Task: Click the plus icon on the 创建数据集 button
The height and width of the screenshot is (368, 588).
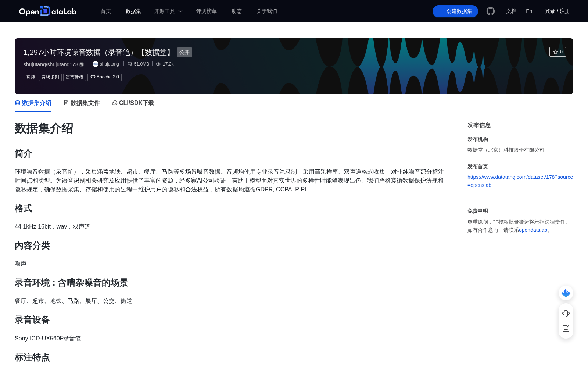Action: pos(441,11)
